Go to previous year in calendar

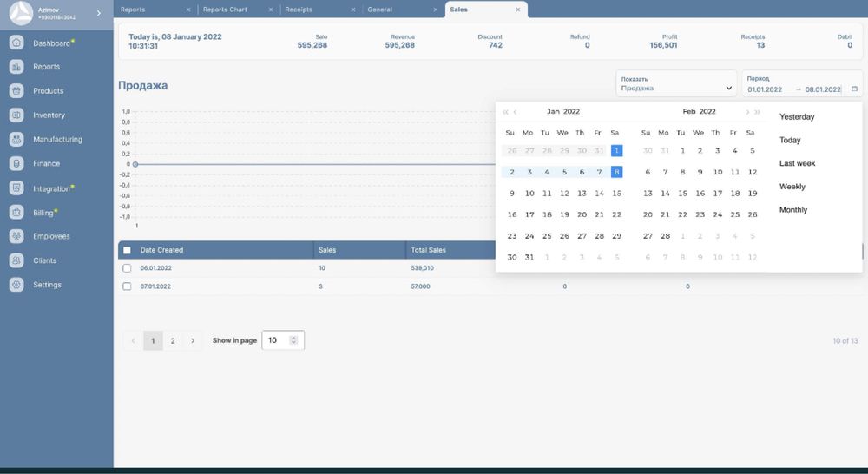(505, 112)
